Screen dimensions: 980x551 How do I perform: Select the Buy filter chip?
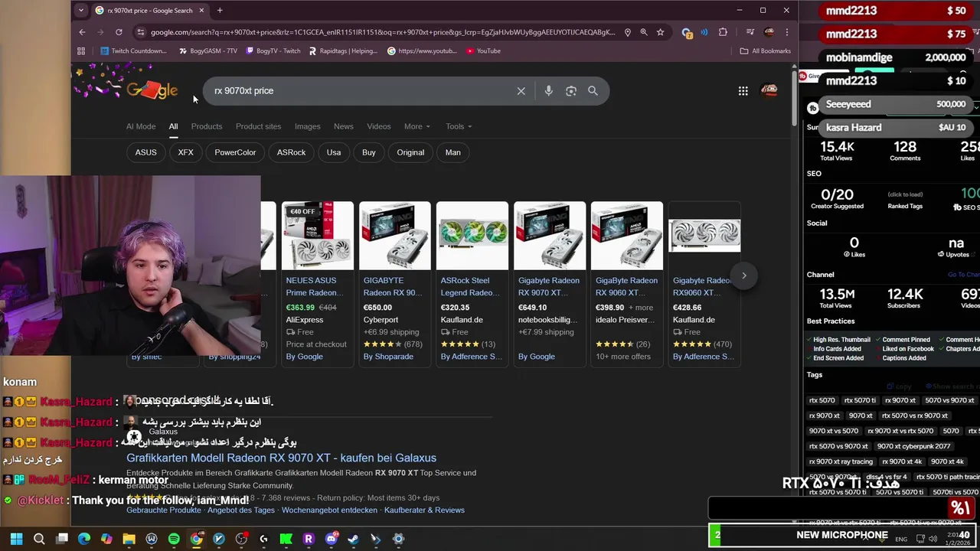pyautogui.click(x=369, y=152)
